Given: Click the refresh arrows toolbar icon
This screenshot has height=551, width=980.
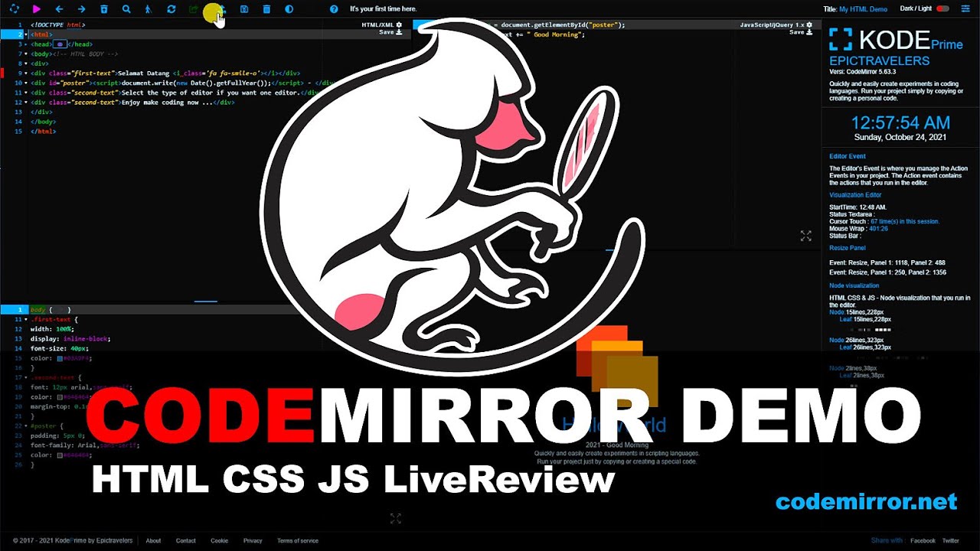Looking at the screenshot, I should pyautogui.click(x=171, y=9).
